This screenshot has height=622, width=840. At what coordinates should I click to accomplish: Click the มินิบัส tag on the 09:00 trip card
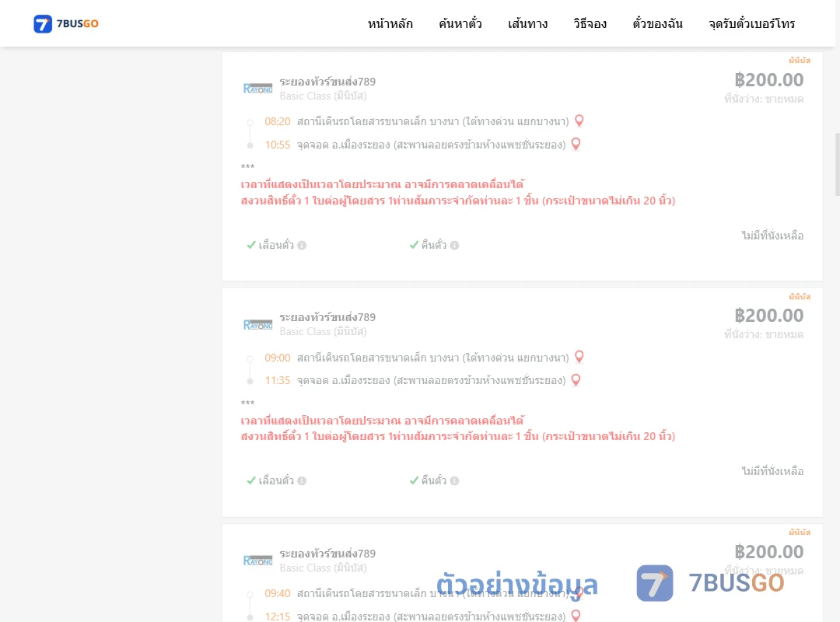800,296
